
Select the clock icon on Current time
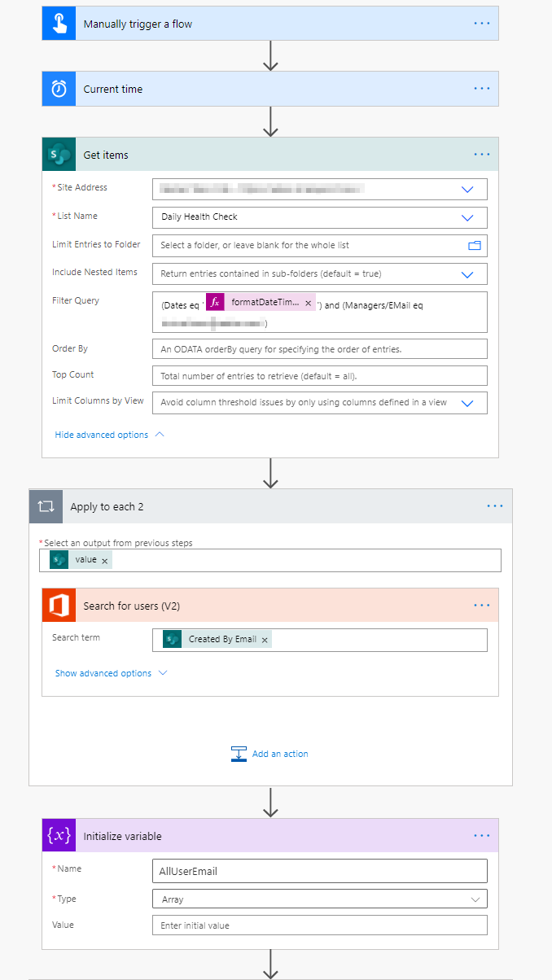(58, 88)
